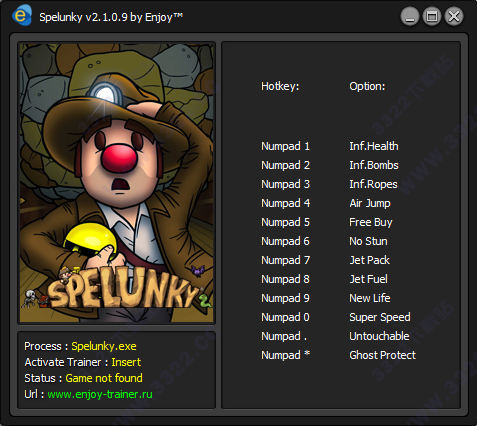
Task: Click the Air Jump option
Action: coord(370,203)
